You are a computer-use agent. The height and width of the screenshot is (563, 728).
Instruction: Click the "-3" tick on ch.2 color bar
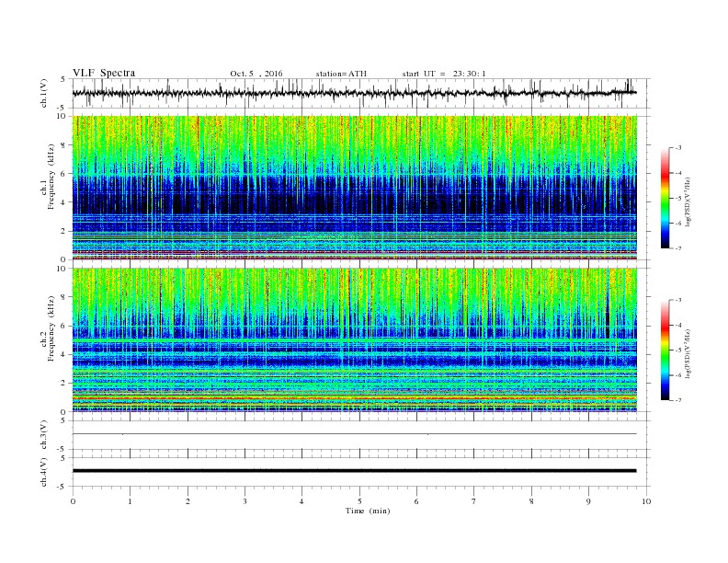pos(677,300)
